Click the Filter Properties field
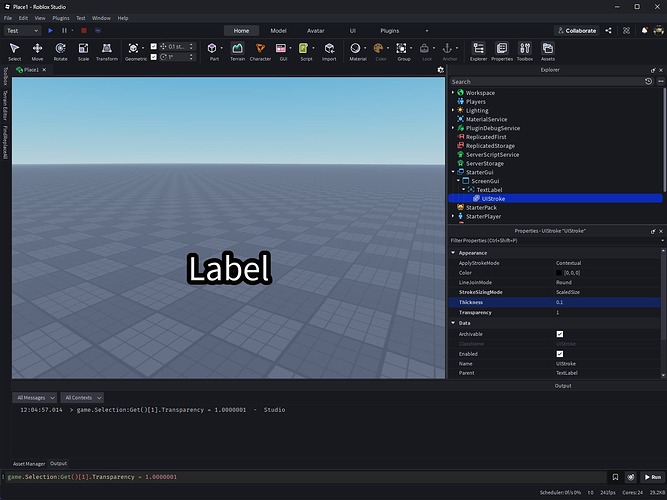 (x=555, y=241)
